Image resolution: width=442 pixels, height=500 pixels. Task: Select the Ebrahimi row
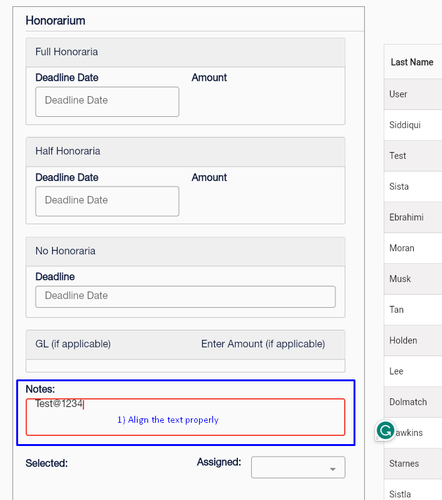[413, 217]
